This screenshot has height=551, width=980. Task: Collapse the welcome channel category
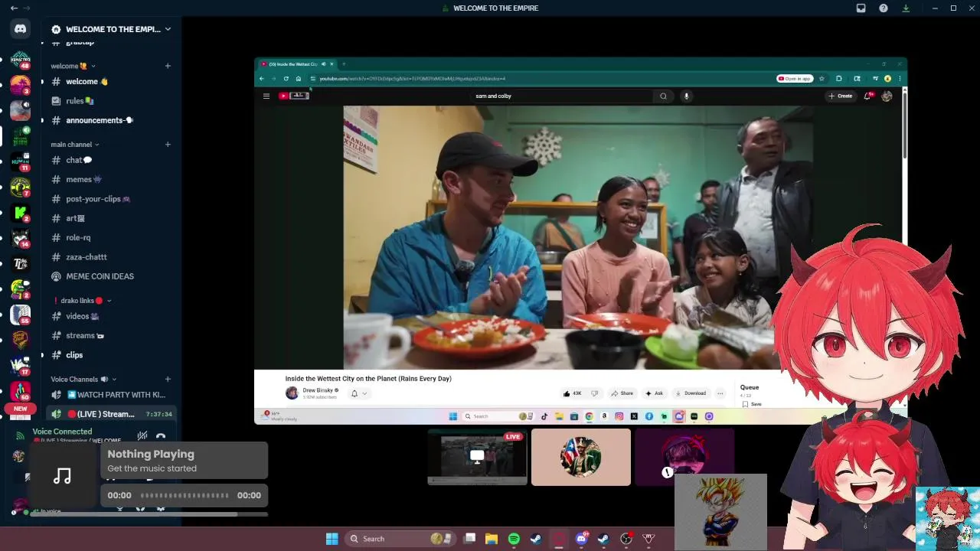(x=73, y=66)
